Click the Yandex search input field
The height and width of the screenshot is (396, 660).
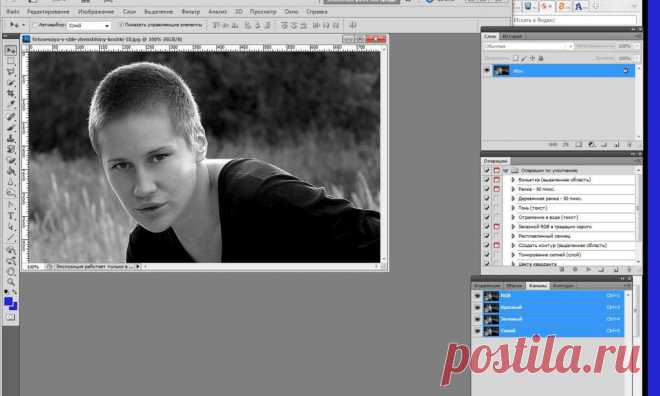tap(574, 20)
